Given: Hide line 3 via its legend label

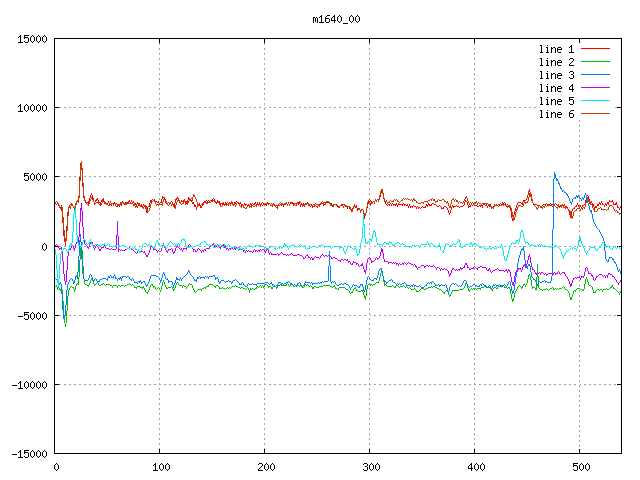Looking at the screenshot, I should pos(556,75).
